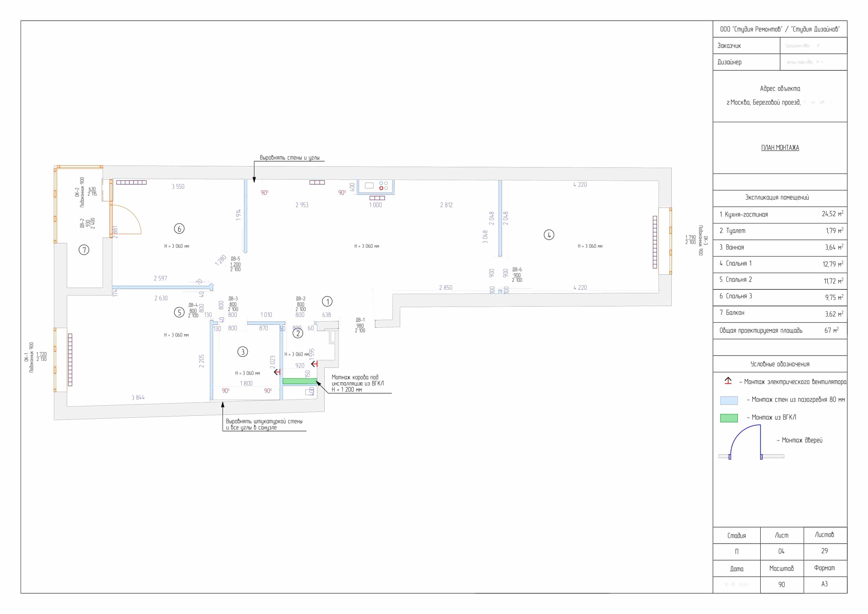
Task: Click circled room number 3 in bathroom
Action: [243, 352]
